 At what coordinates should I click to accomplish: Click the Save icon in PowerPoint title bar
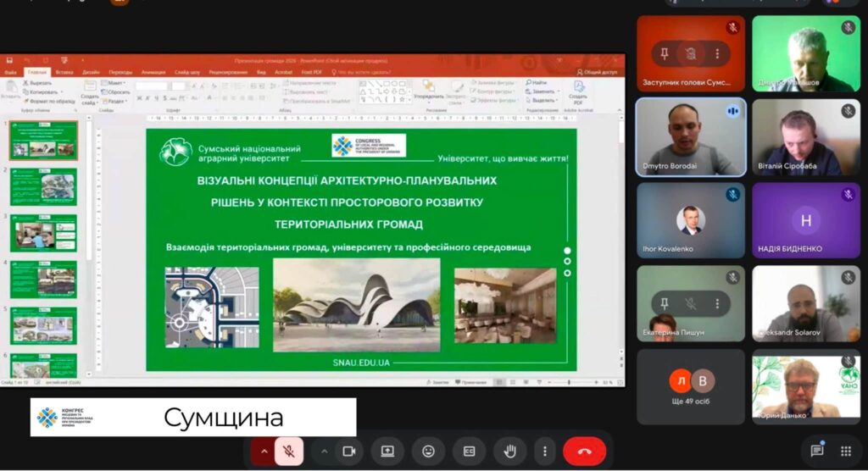click(9, 60)
